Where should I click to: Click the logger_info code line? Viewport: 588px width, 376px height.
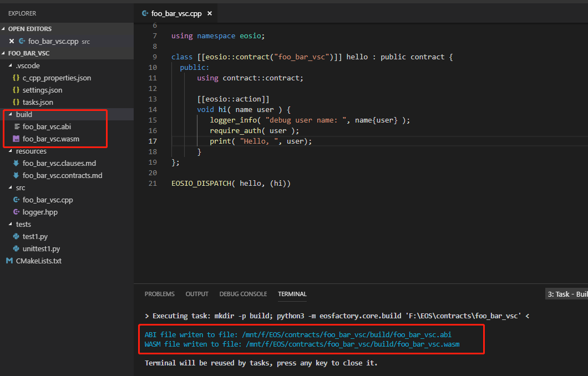point(310,120)
